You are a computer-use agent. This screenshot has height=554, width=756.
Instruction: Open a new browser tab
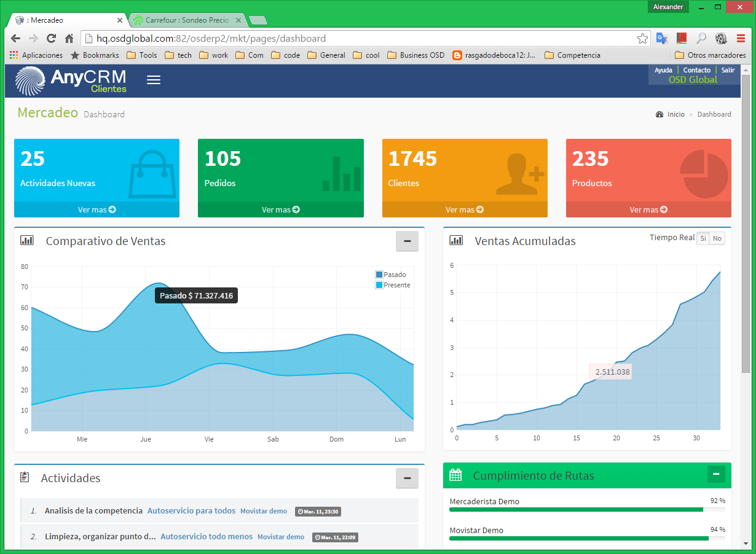(x=258, y=20)
